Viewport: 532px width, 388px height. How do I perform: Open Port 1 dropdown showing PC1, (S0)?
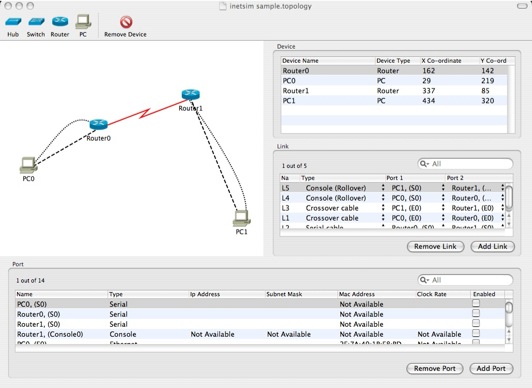tap(443, 188)
